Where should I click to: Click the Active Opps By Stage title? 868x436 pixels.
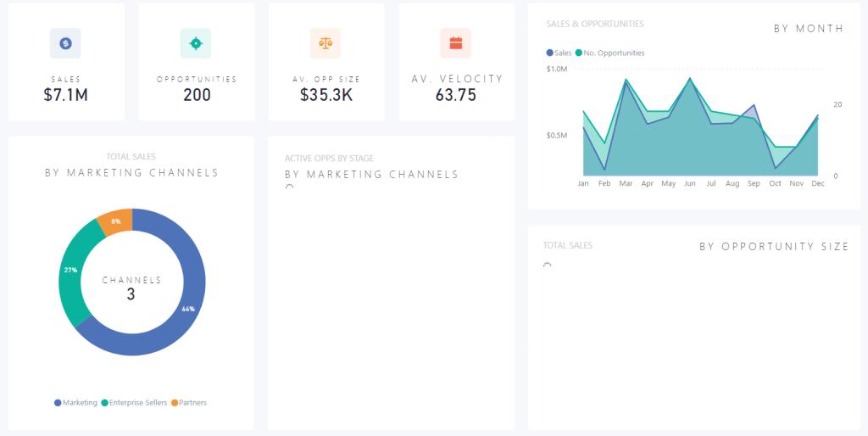[x=329, y=158]
